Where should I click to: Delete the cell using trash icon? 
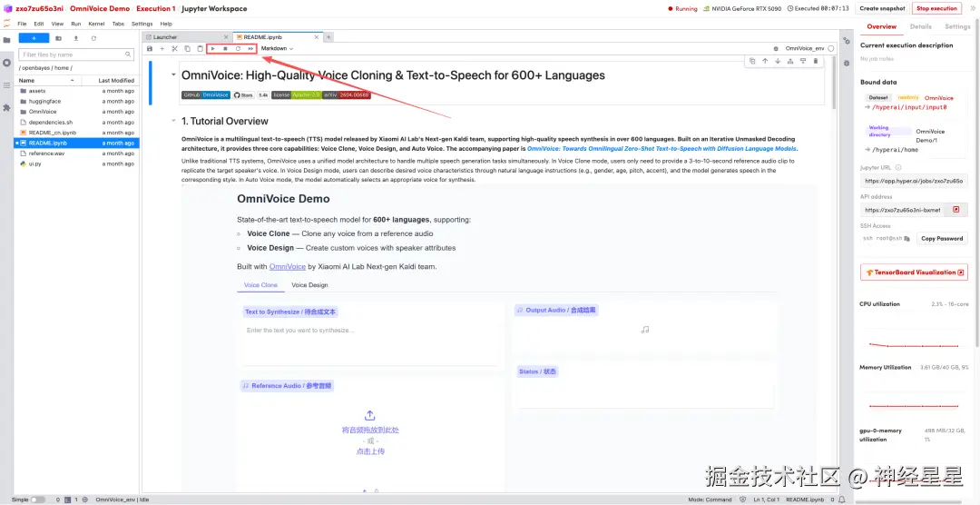click(x=815, y=61)
